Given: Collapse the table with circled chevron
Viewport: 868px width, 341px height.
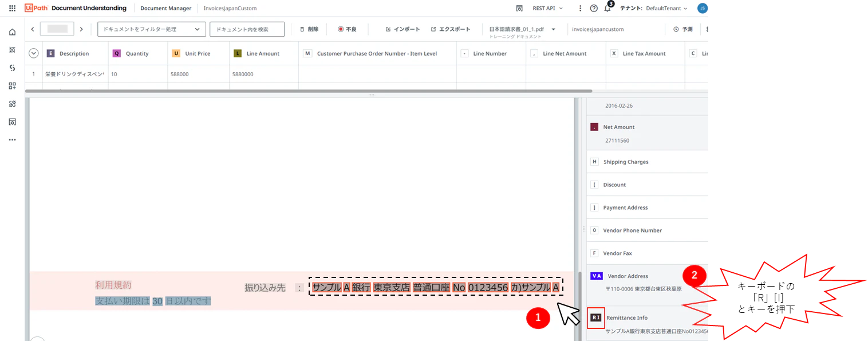Looking at the screenshot, I should [33, 53].
